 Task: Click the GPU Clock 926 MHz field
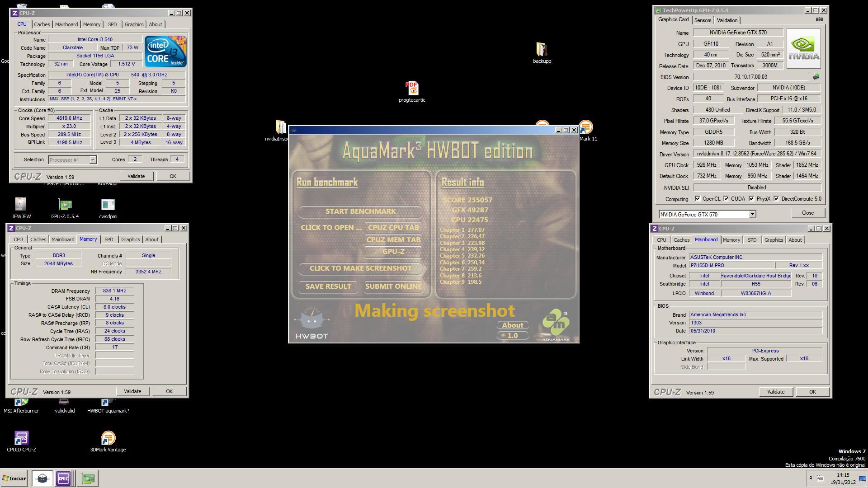[x=707, y=165]
